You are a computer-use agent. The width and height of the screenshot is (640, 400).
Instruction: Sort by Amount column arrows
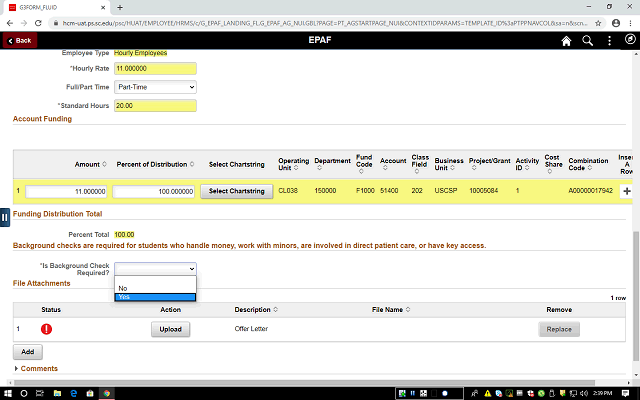(x=104, y=164)
